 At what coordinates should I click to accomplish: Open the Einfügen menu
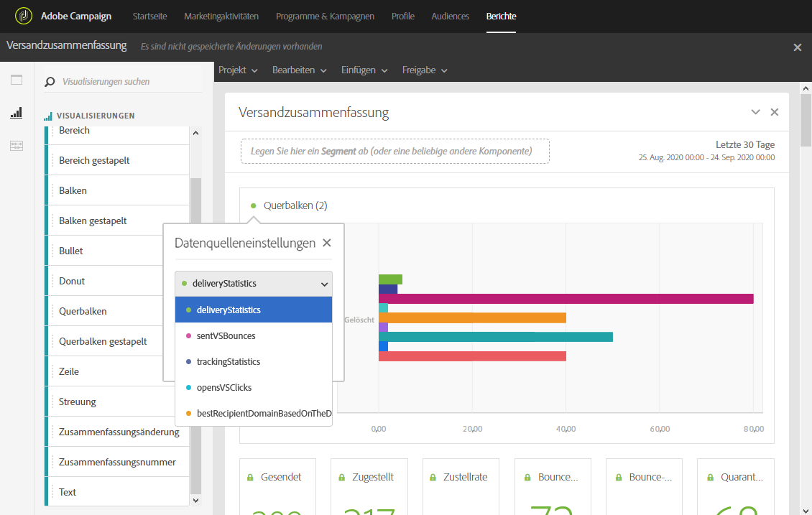[364, 70]
